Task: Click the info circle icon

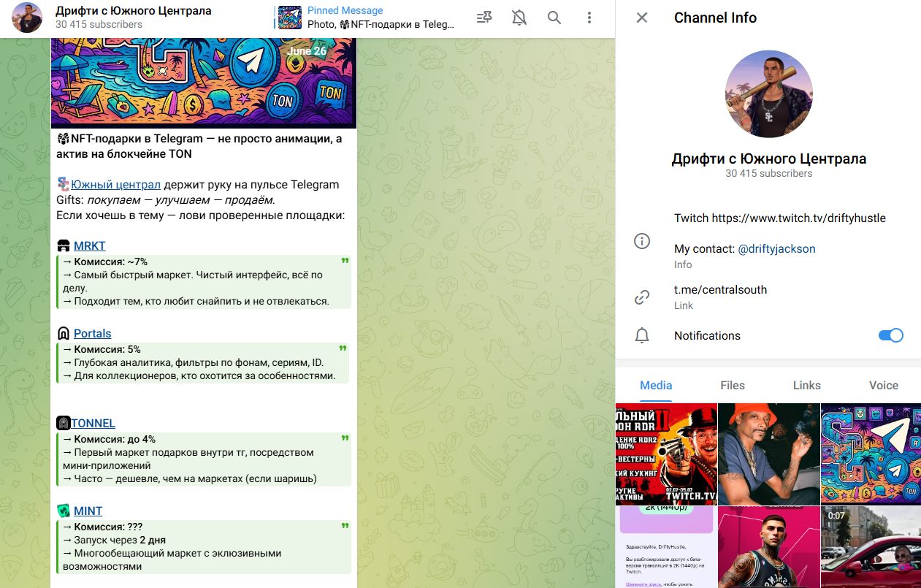Action: tap(642, 241)
